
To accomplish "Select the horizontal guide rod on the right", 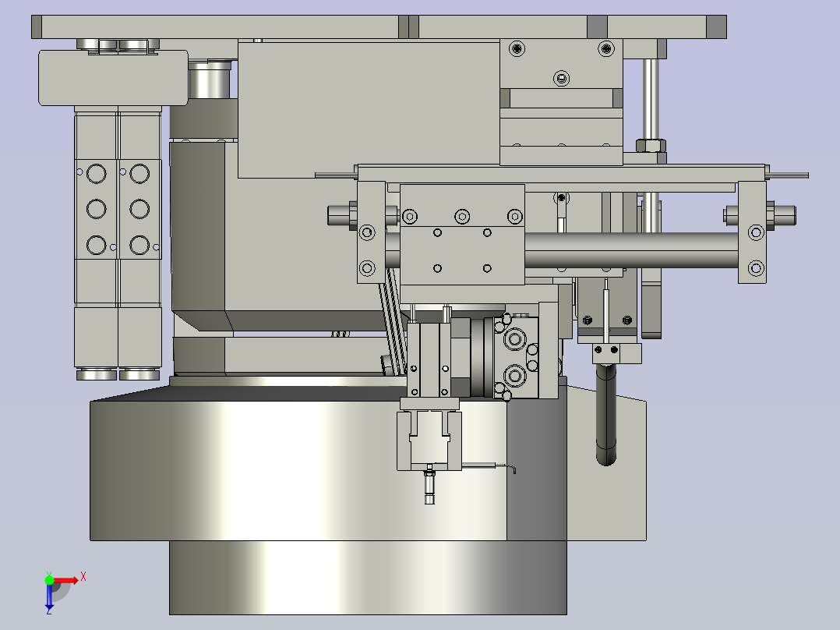I will click(631, 250).
